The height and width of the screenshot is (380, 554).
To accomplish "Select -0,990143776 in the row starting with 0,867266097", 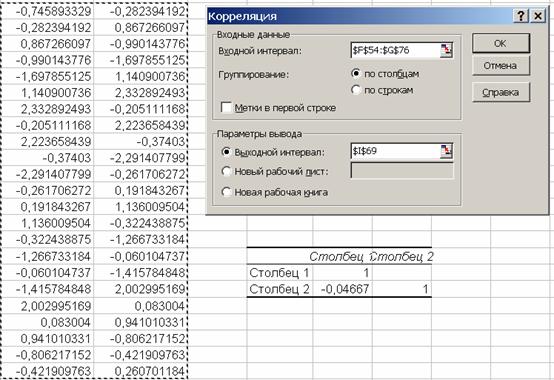I will coord(141,44).
